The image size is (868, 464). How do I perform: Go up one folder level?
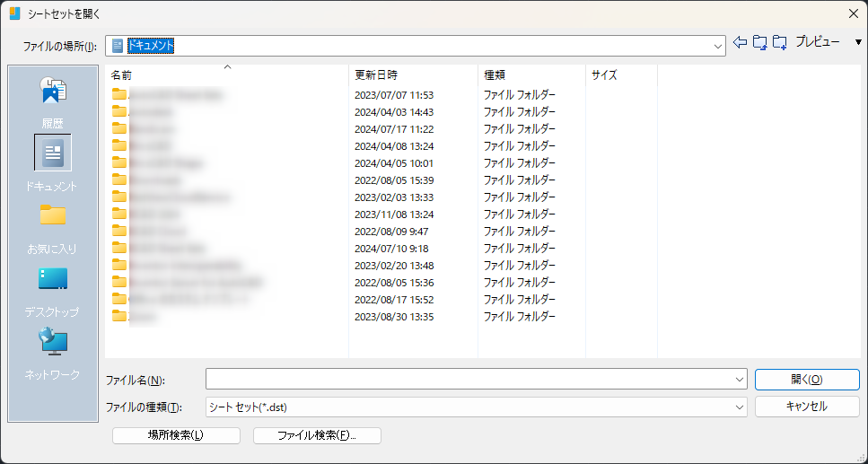pos(759,42)
